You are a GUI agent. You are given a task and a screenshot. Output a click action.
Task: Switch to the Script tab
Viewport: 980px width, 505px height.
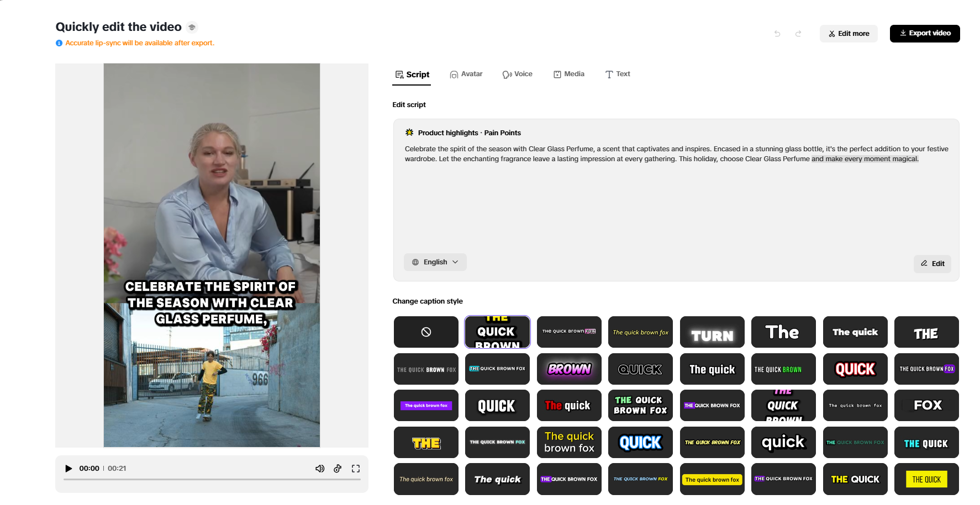coord(412,75)
